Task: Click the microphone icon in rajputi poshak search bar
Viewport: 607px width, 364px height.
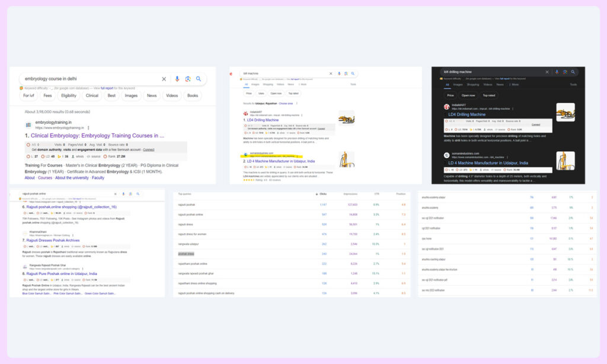Action: [x=123, y=194]
